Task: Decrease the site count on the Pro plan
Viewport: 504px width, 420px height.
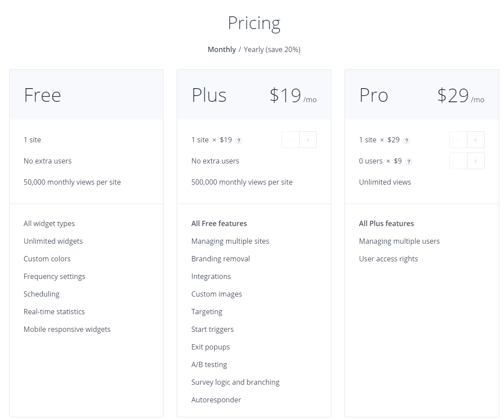Action: pyautogui.click(x=458, y=140)
